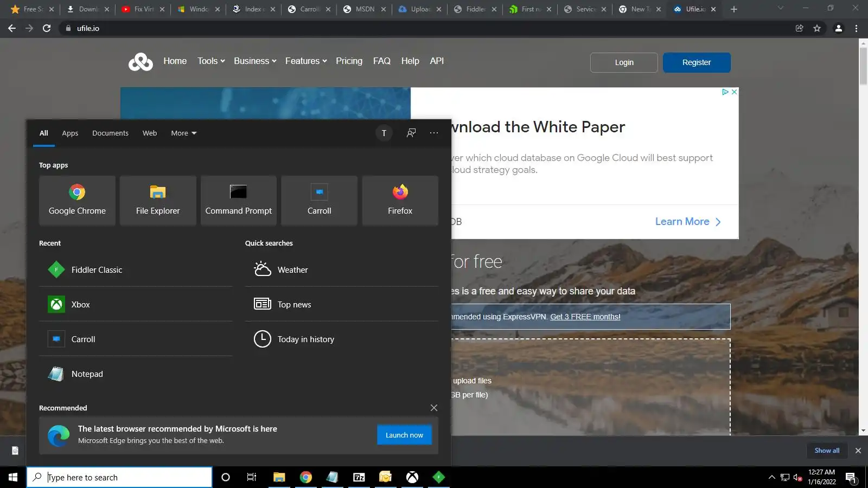Click the Ufile.io cloud logo

tap(141, 62)
